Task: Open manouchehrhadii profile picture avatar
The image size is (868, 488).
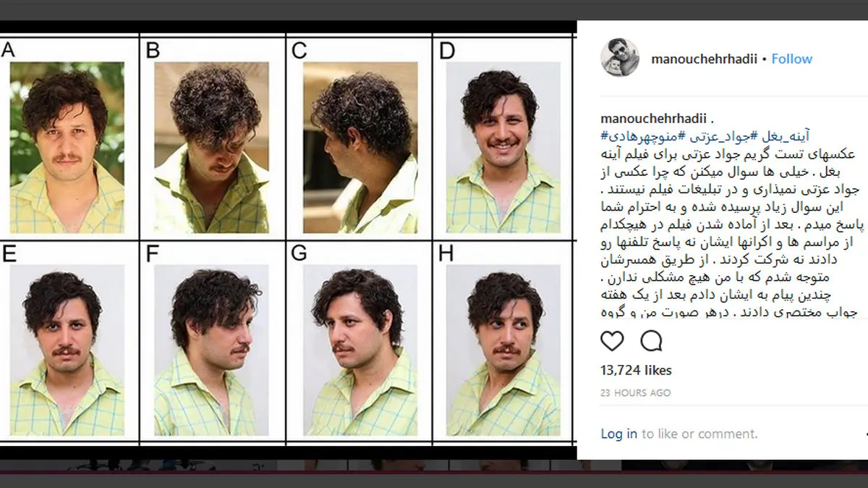Action: click(620, 58)
